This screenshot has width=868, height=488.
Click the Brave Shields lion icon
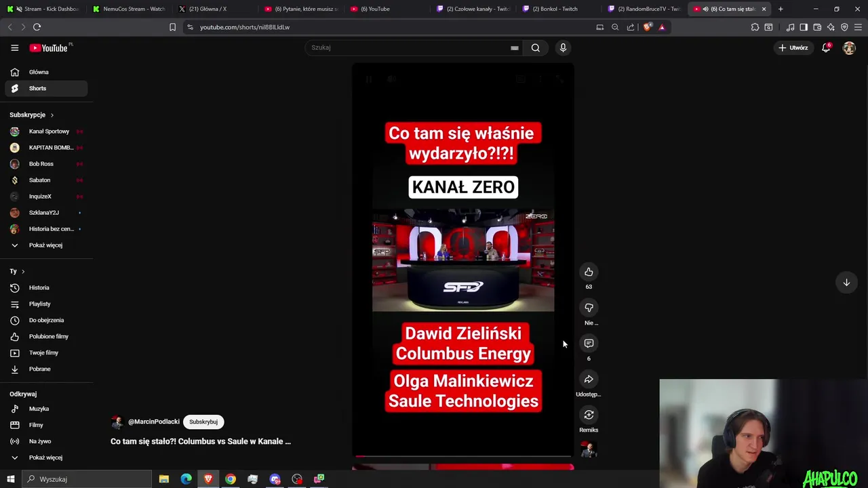647,27
